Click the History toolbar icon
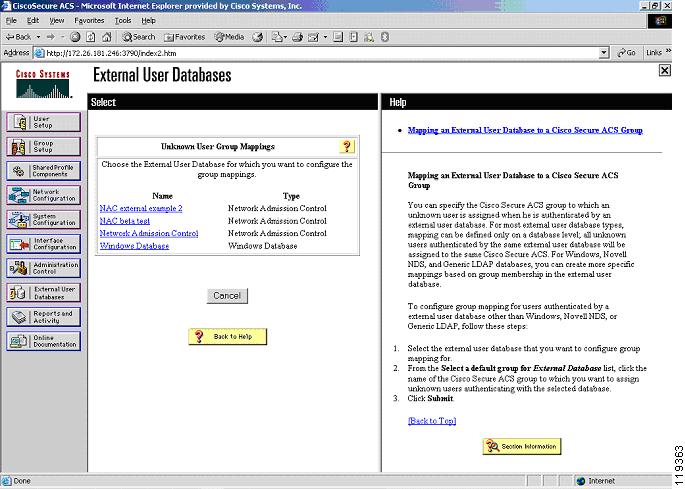Viewport: 685px width, 489px height. [x=258, y=37]
